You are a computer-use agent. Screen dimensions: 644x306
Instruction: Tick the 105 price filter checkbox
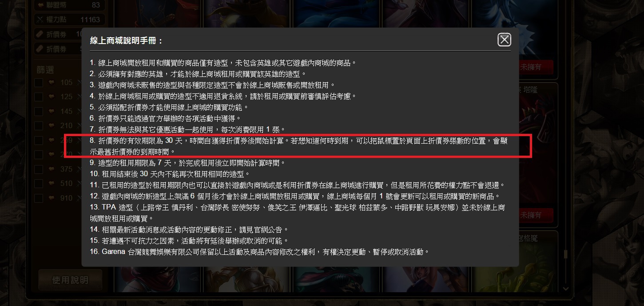click(39, 82)
